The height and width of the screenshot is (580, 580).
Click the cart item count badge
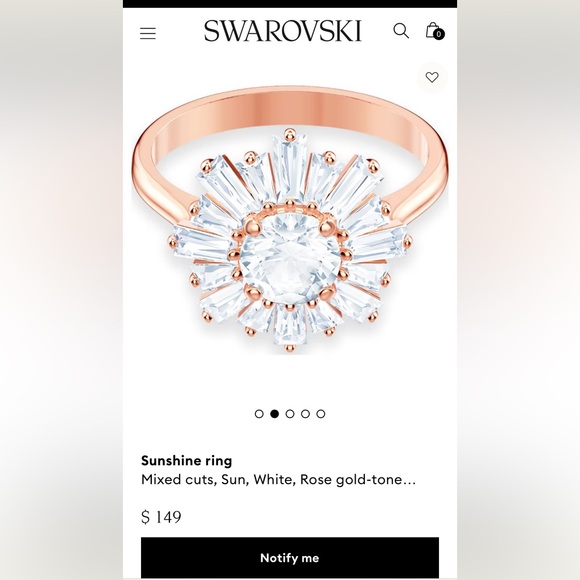pos(439,34)
